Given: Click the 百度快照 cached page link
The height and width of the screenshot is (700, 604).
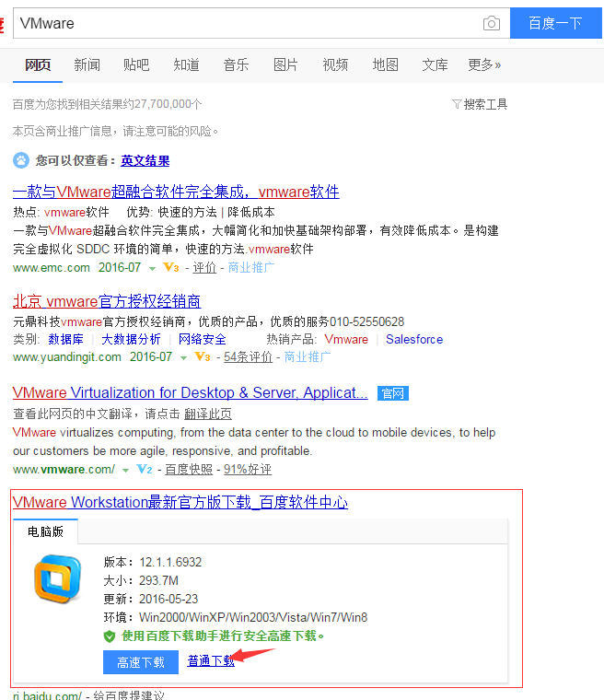Looking at the screenshot, I should (x=189, y=469).
